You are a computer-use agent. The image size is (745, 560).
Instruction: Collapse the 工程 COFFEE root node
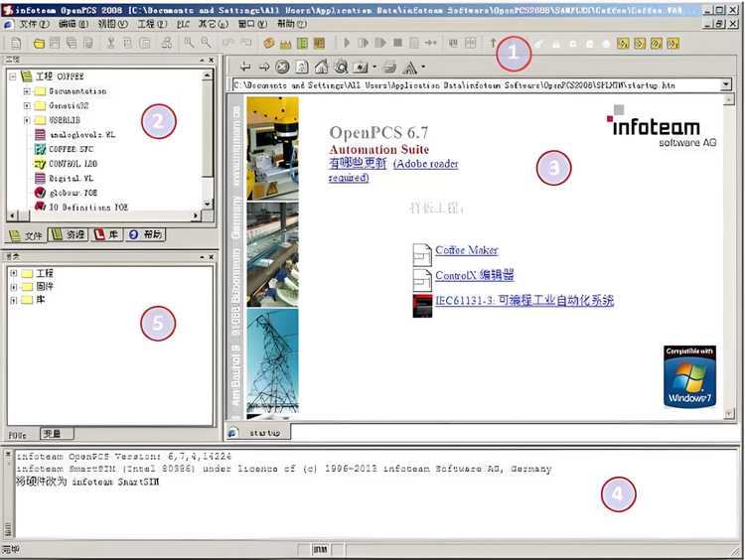click(x=12, y=76)
